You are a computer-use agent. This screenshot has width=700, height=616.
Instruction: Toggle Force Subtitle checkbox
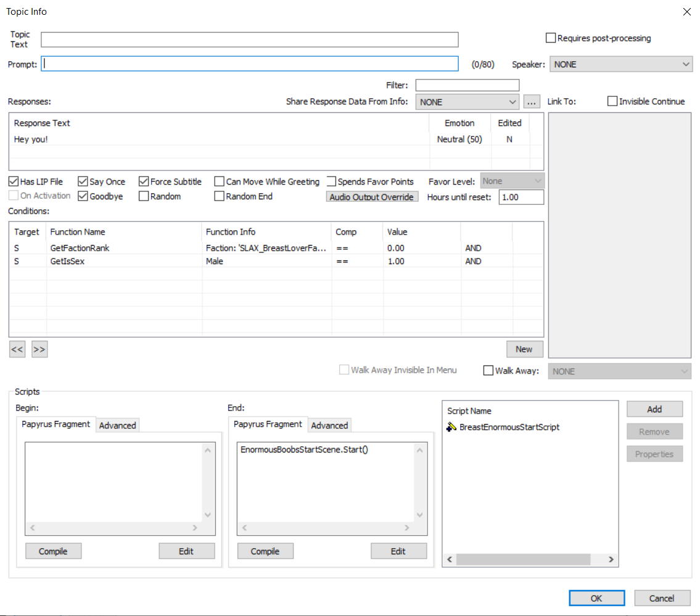pyautogui.click(x=143, y=181)
